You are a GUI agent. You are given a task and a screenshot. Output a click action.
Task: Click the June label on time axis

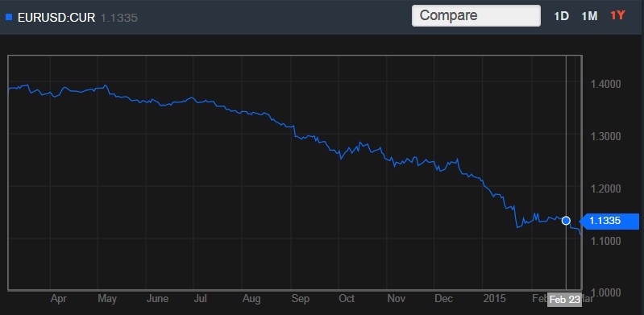coord(157,299)
